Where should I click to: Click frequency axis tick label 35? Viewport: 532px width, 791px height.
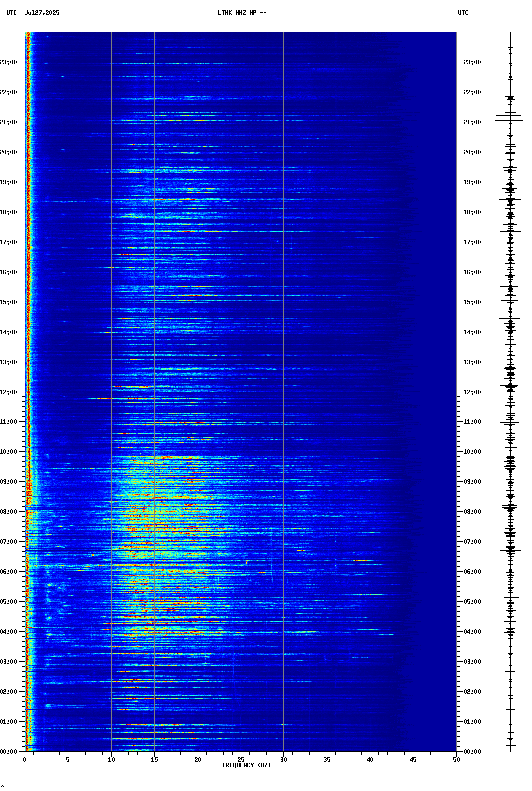(327, 760)
